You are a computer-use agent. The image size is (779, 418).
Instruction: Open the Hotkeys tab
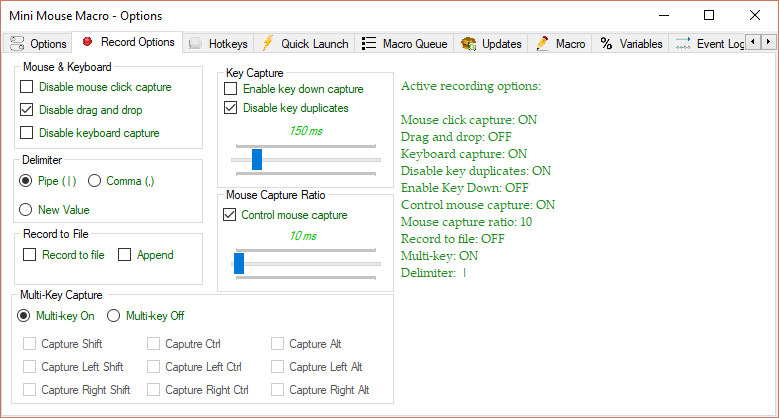[x=219, y=44]
